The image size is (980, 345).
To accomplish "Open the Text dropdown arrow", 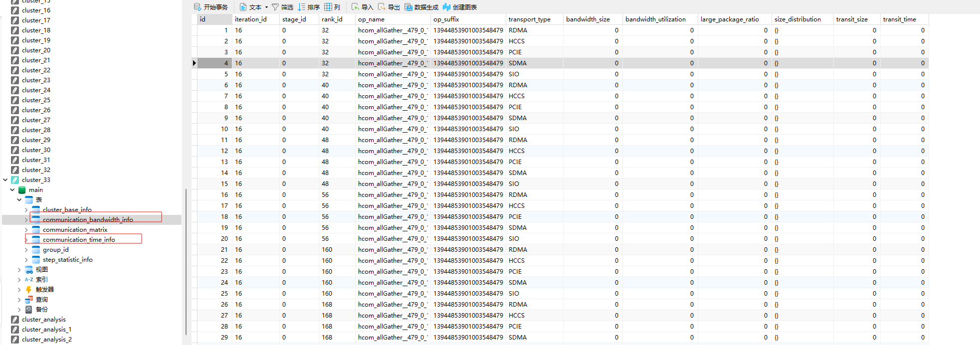I will click(266, 7).
